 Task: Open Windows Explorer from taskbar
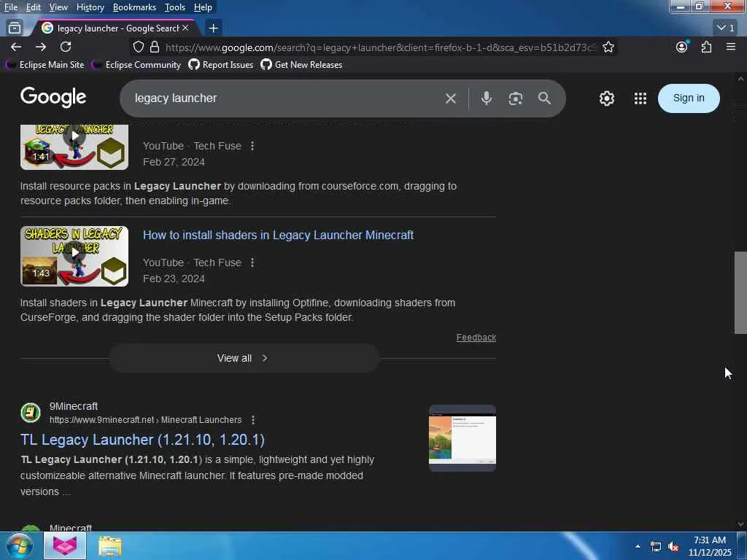pyautogui.click(x=110, y=546)
